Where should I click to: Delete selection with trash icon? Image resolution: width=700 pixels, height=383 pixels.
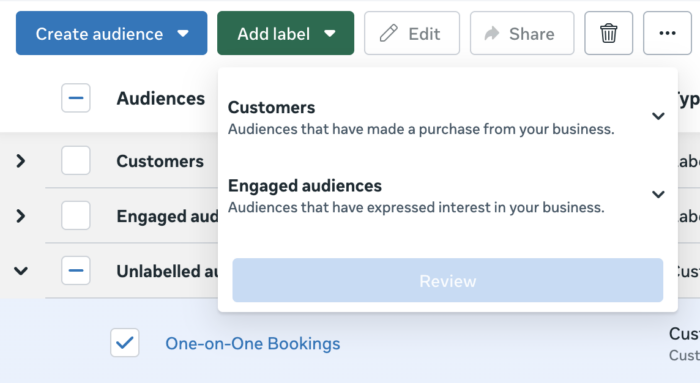tap(608, 33)
